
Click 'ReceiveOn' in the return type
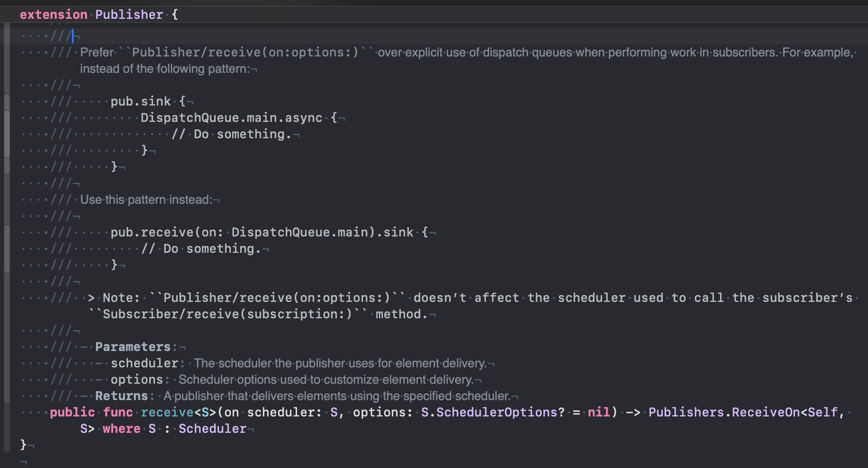tap(765, 412)
